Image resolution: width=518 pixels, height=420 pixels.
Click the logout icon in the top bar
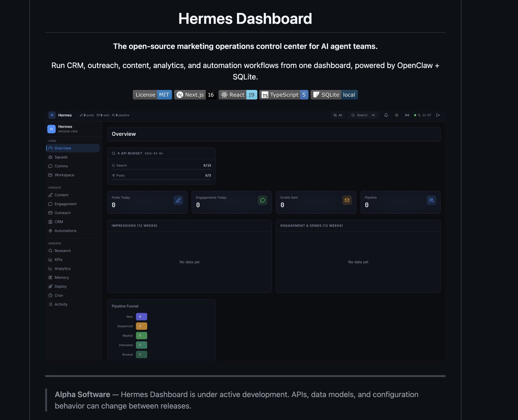click(x=437, y=115)
